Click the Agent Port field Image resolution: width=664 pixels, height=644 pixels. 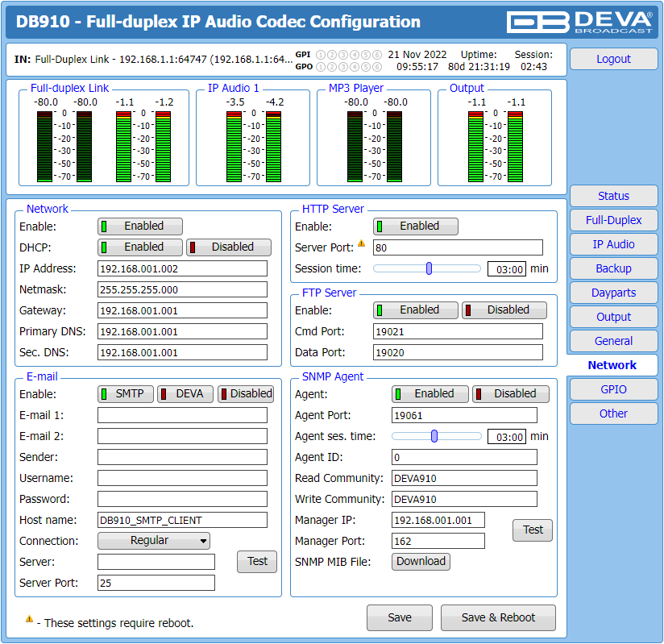464,415
